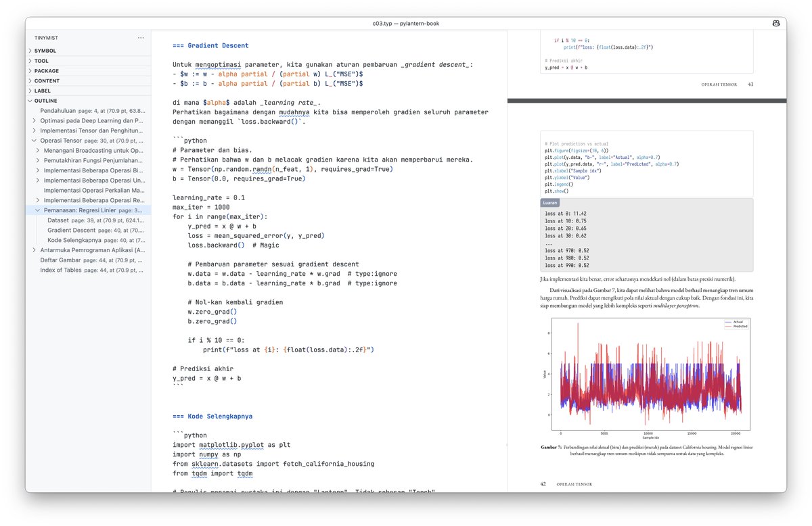Click 'learning_rate = 0.1' line in editor

point(208,197)
